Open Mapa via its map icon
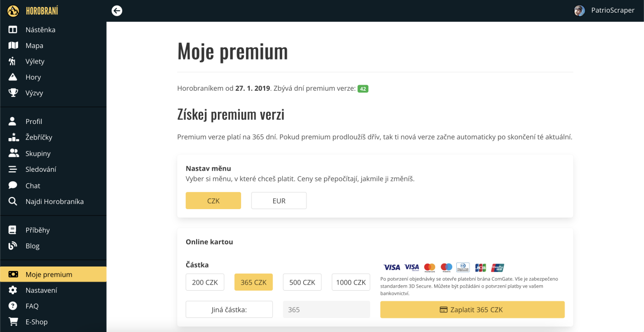The width and height of the screenshot is (644, 332). point(13,45)
